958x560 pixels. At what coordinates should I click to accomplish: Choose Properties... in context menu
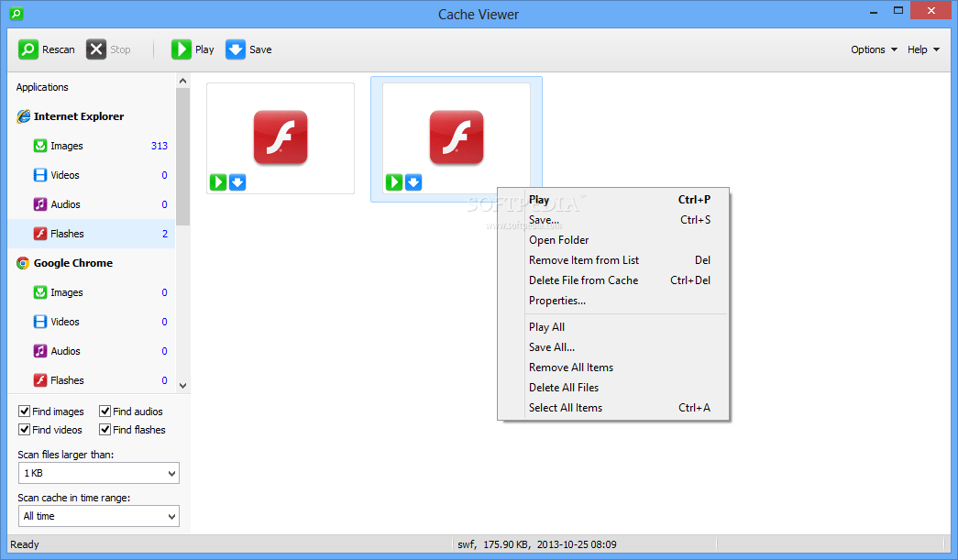tap(613, 301)
